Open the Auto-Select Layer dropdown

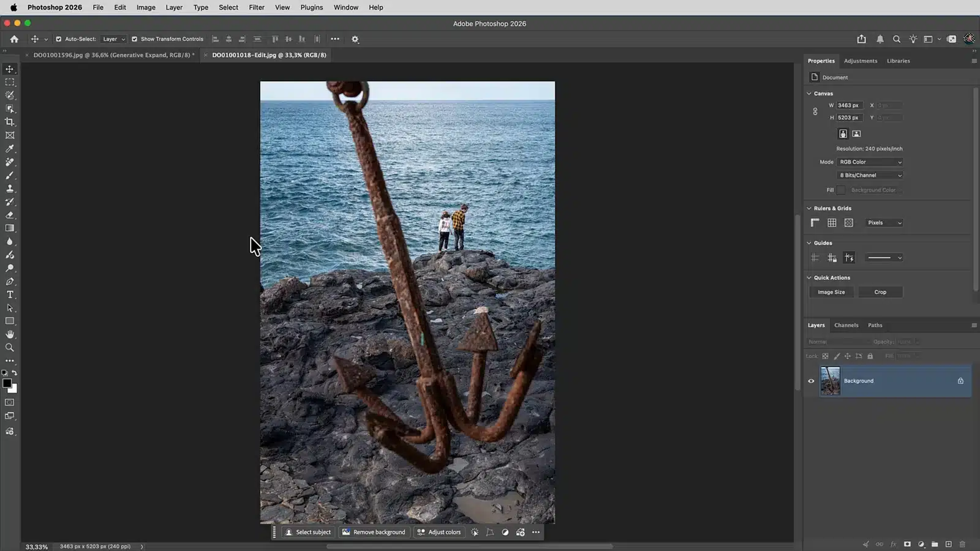[x=114, y=39]
